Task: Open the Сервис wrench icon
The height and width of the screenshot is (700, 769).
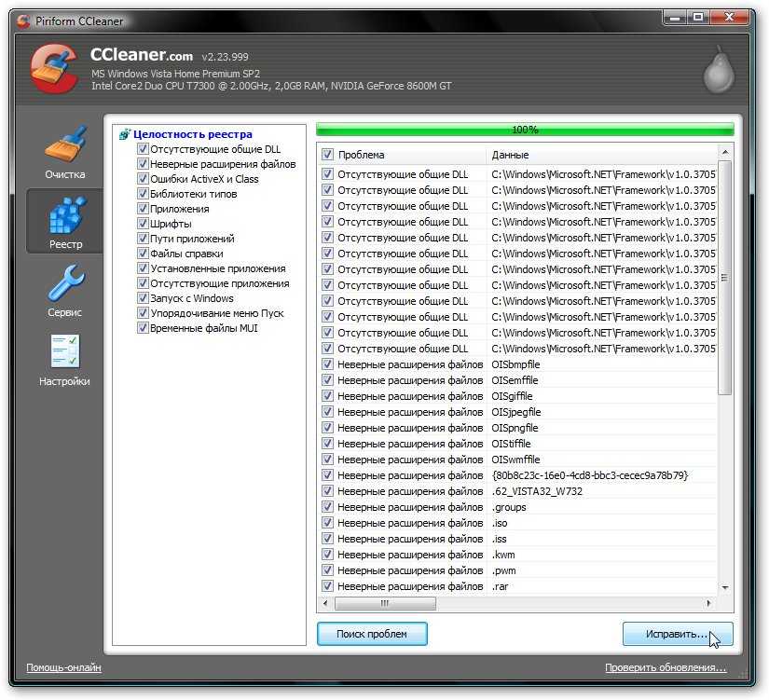Action: 65,282
